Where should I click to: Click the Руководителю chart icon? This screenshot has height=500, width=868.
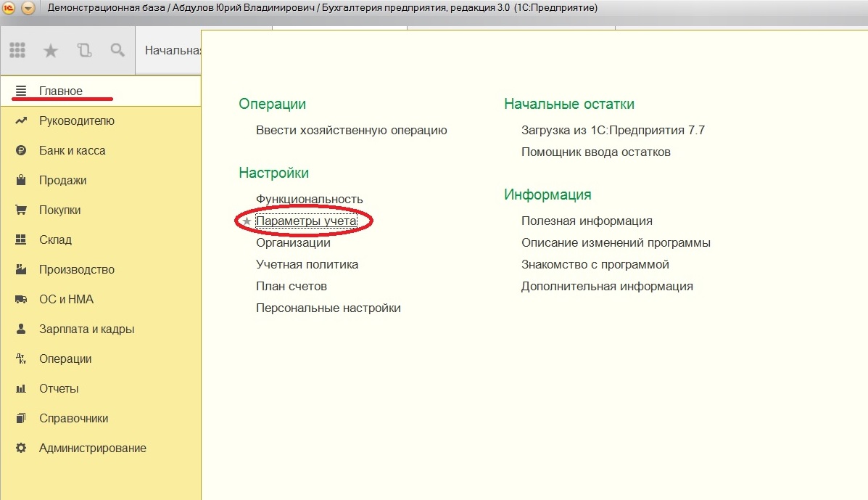[x=21, y=120]
